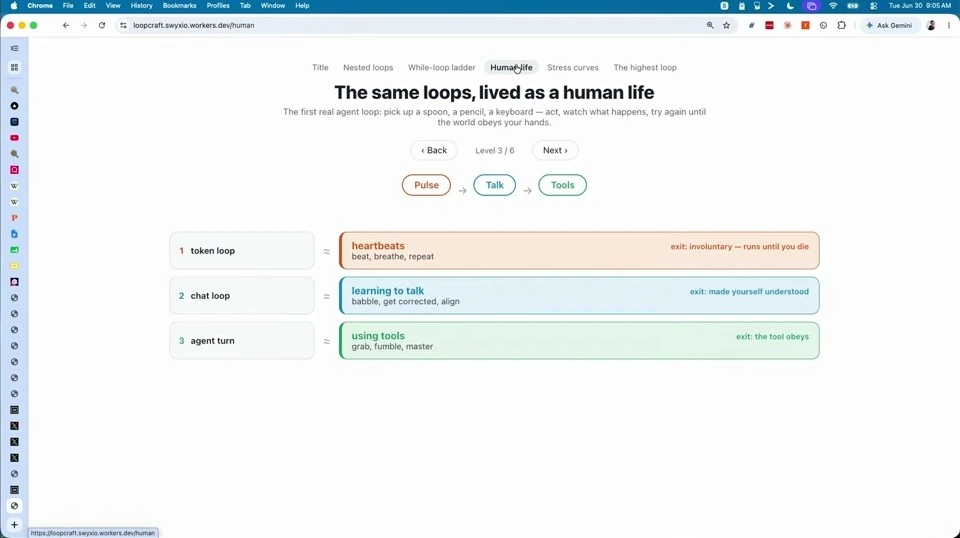Reload the loopcraft page

pyautogui.click(x=102, y=25)
